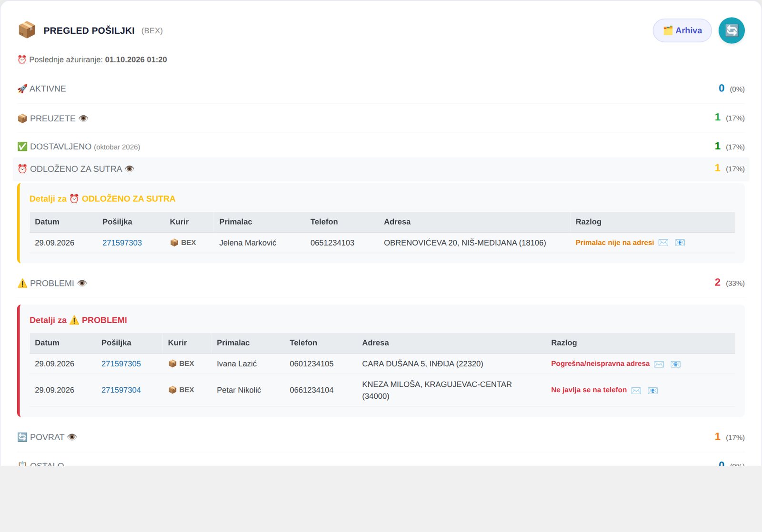
Task: Click recipient name Petar Nikolić
Action: click(x=239, y=390)
